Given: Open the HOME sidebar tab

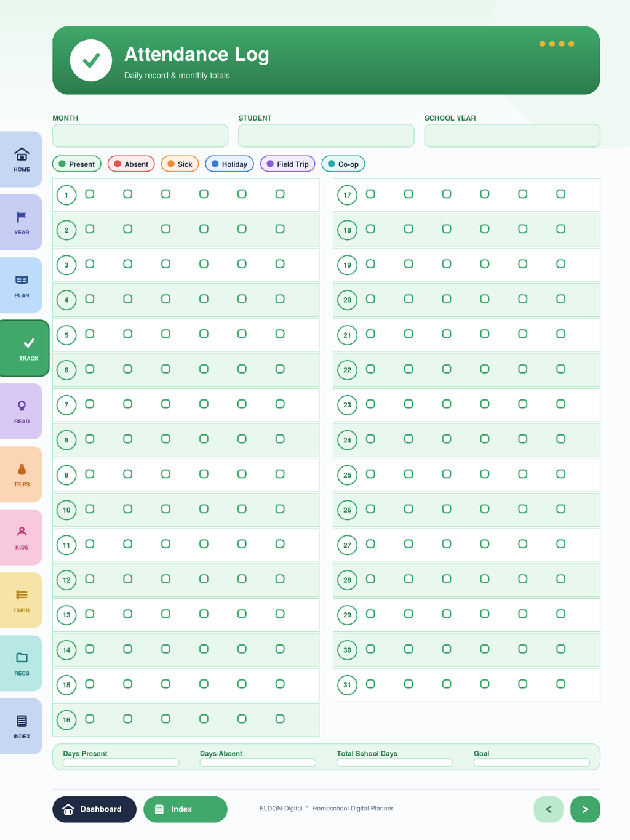Looking at the screenshot, I should coord(21,159).
